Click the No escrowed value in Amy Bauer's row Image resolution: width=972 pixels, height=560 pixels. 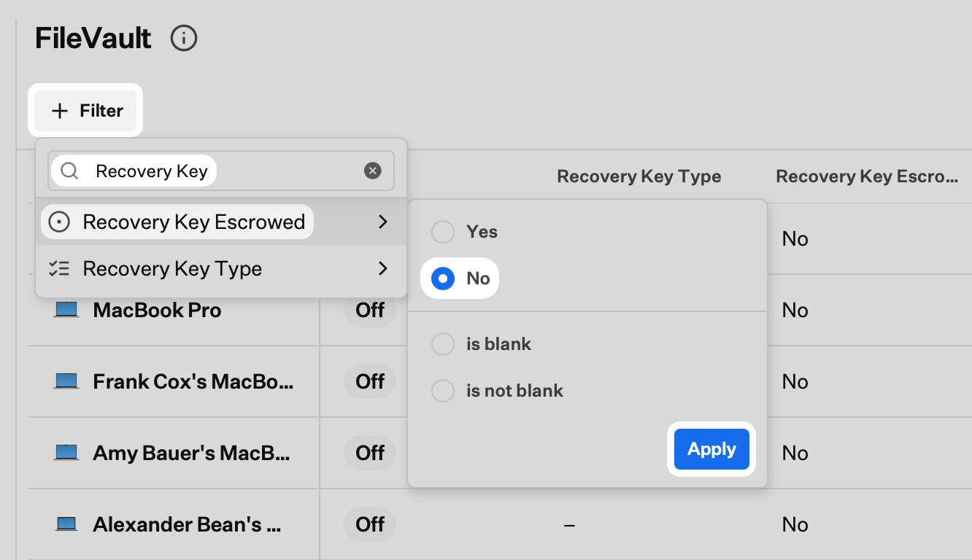click(x=795, y=453)
